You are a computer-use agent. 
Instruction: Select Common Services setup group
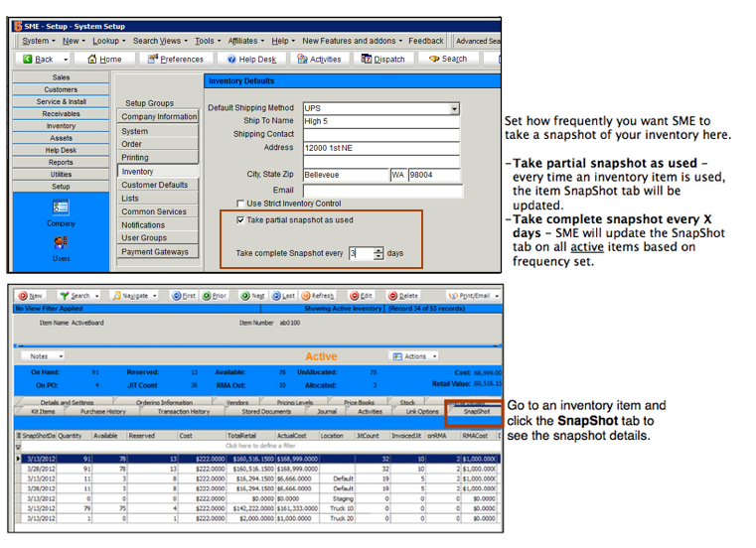pos(158,211)
